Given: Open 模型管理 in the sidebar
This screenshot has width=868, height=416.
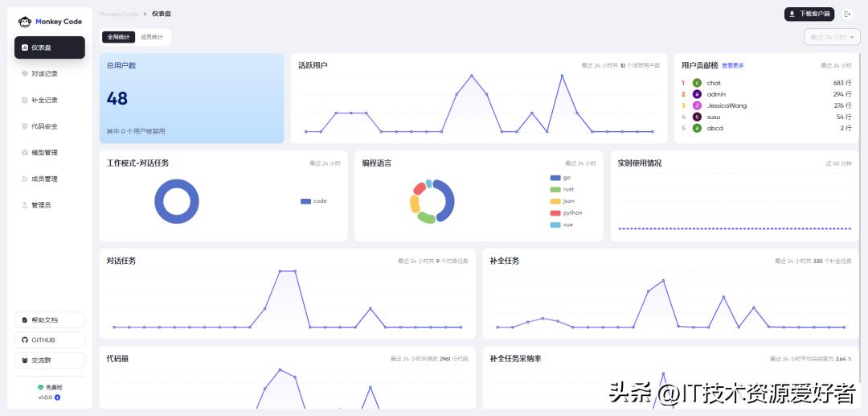Looking at the screenshot, I should (x=50, y=152).
